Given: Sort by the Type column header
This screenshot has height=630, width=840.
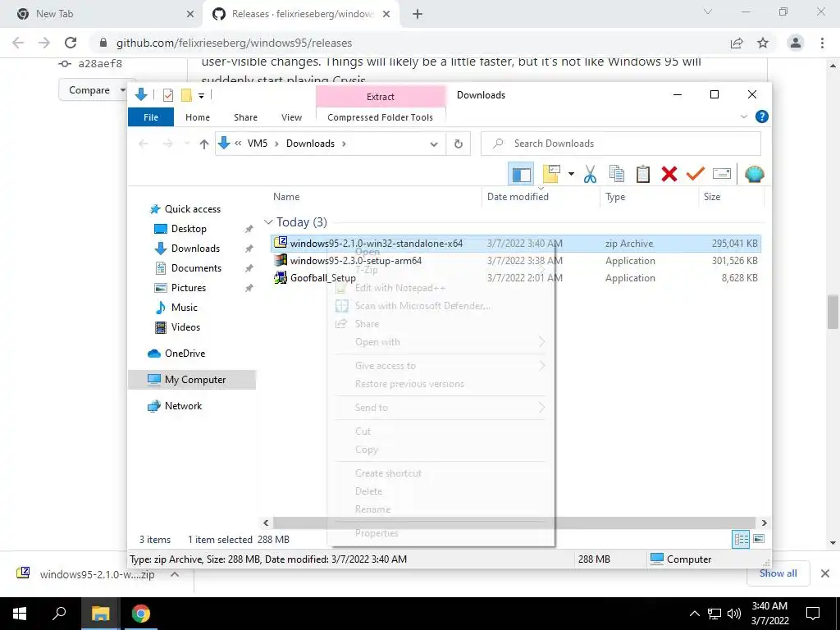Looking at the screenshot, I should pyautogui.click(x=615, y=197).
